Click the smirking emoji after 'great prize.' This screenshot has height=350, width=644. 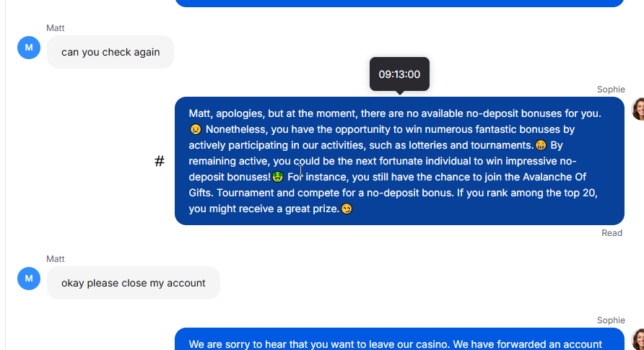pyautogui.click(x=347, y=209)
